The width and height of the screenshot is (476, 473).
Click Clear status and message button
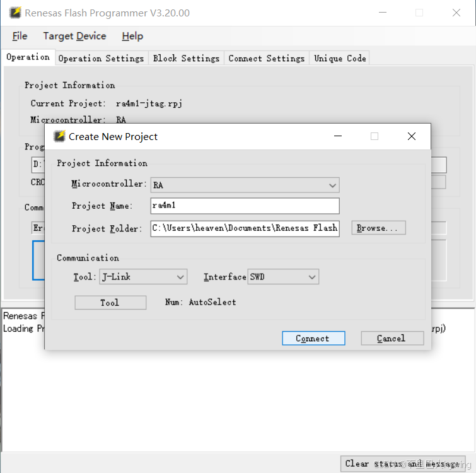tap(403, 464)
